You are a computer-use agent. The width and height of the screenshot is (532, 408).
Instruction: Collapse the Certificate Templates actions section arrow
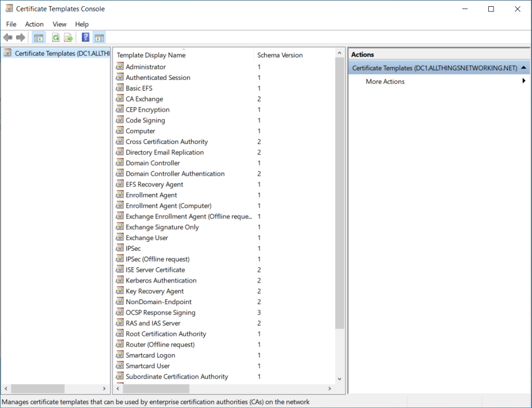pos(524,68)
